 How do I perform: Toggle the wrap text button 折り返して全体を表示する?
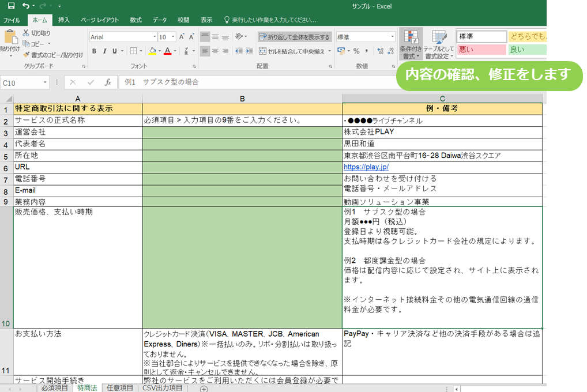(x=295, y=37)
